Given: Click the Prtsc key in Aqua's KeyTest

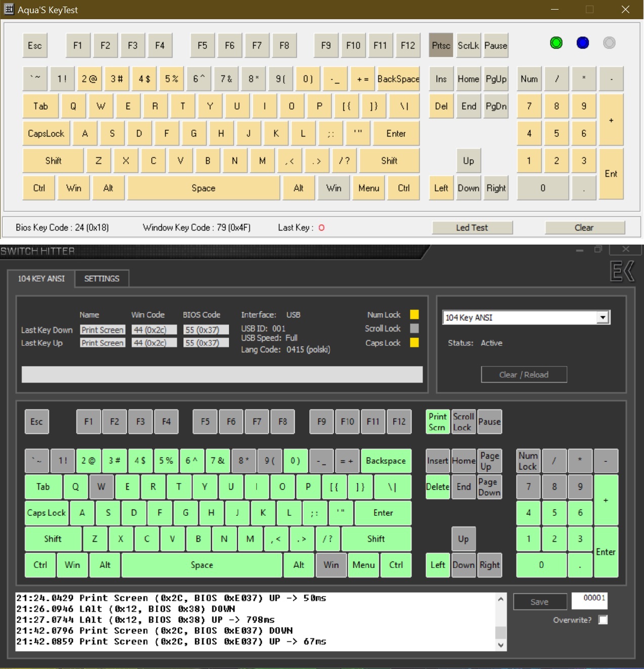Looking at the screenshot, I should pos(441,45).
